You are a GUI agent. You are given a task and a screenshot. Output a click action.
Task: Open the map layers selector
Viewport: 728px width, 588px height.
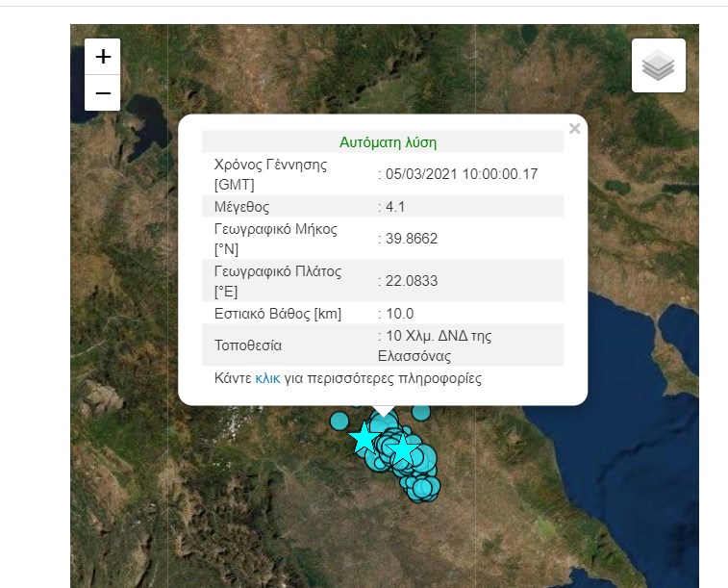658,66
